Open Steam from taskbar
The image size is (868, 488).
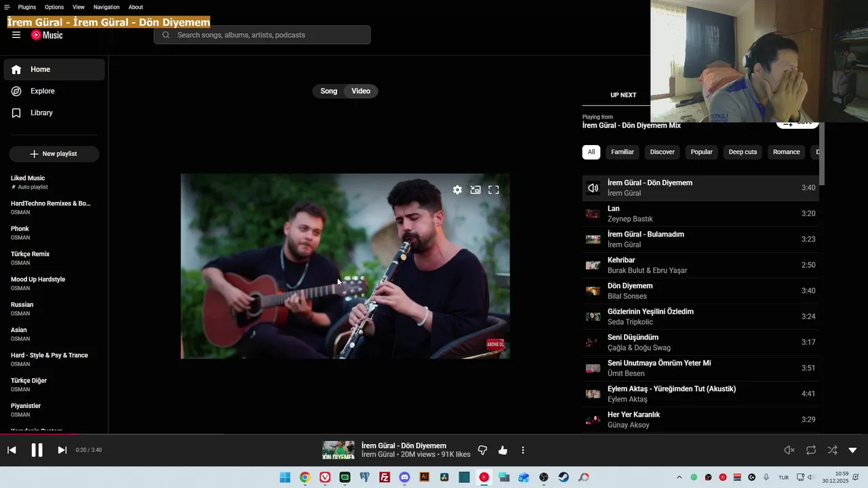(x=564, y=477)
